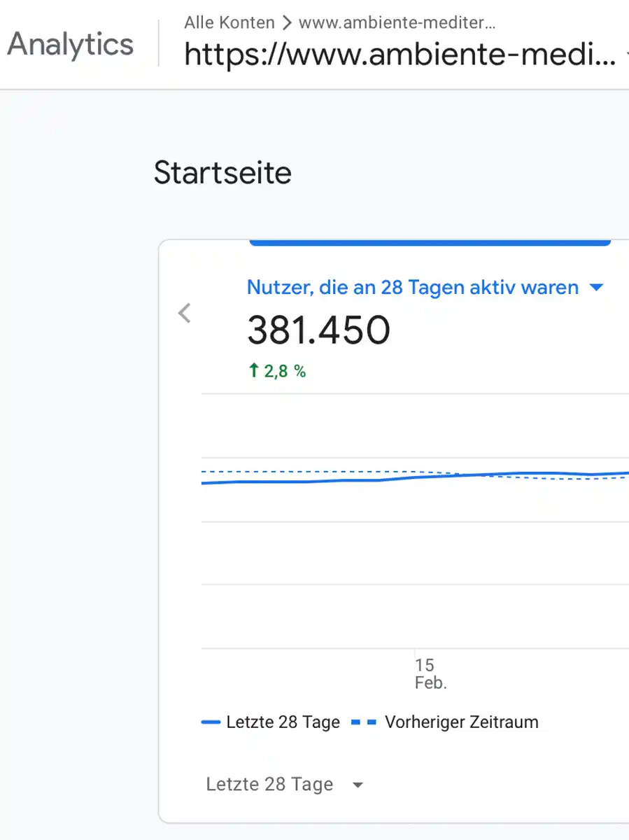Click the arrow next to the date range
Screen dimensions: 629x840
pyautogui.click(x=358, y=785)
